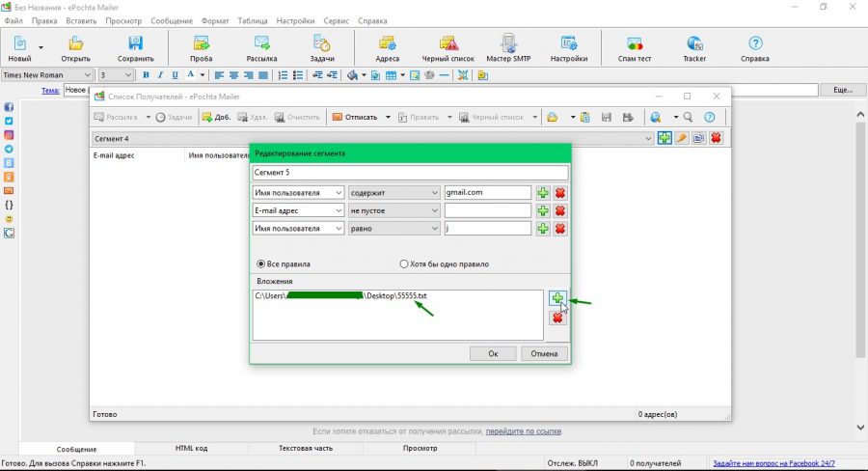Click the Facebook icon in left sidebar

point(9,107)
